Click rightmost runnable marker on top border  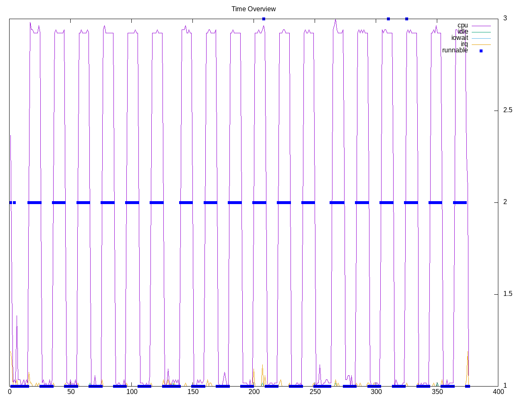(406, 19)
